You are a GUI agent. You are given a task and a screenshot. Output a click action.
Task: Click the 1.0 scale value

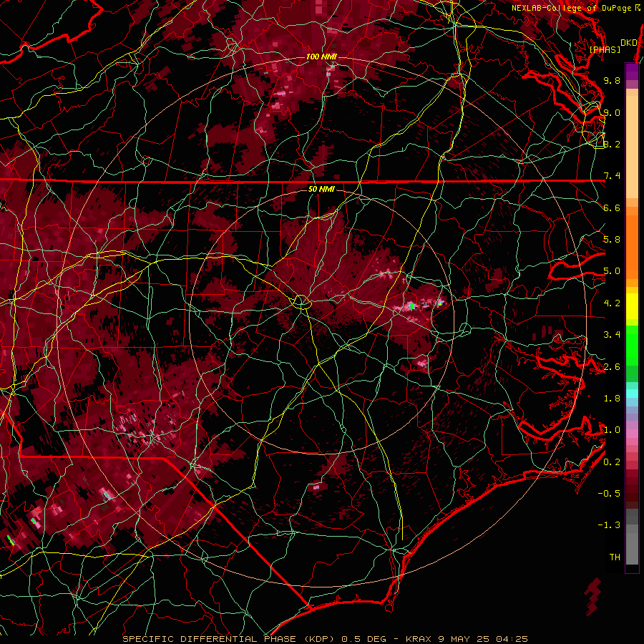(612, 430)
